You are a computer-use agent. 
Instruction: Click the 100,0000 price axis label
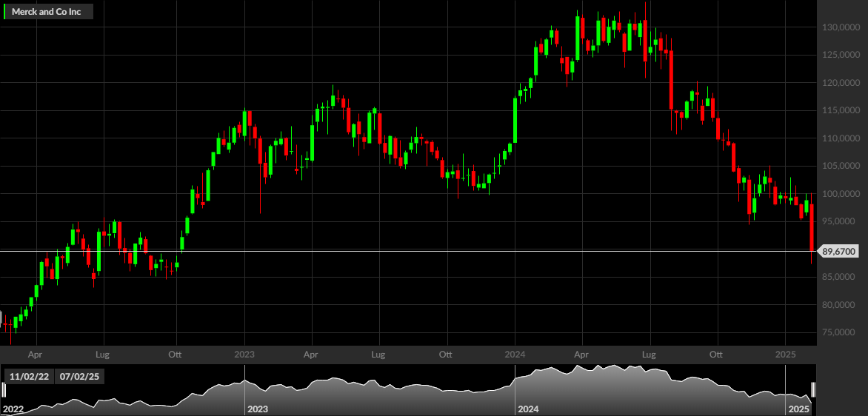[841, 194]
